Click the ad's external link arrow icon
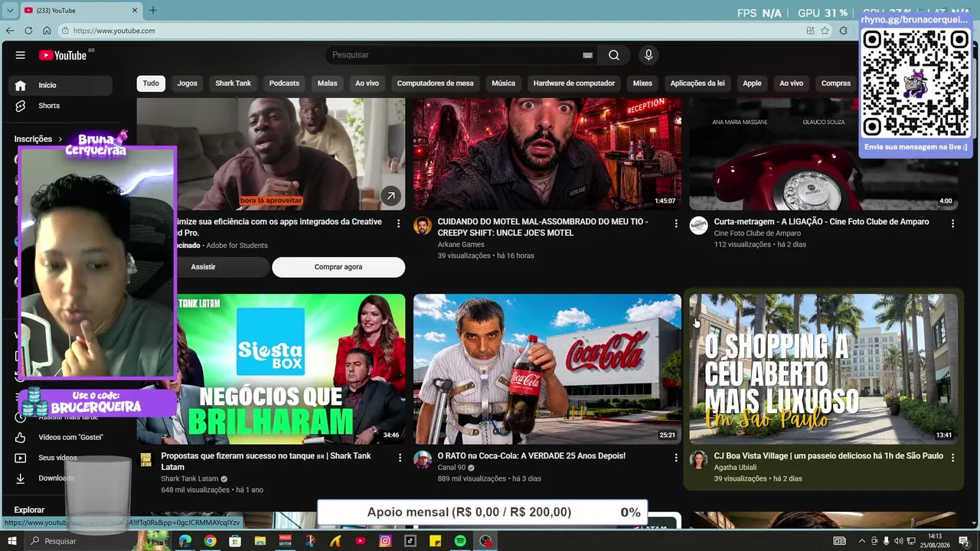The image size is (980, 551). 390,196
